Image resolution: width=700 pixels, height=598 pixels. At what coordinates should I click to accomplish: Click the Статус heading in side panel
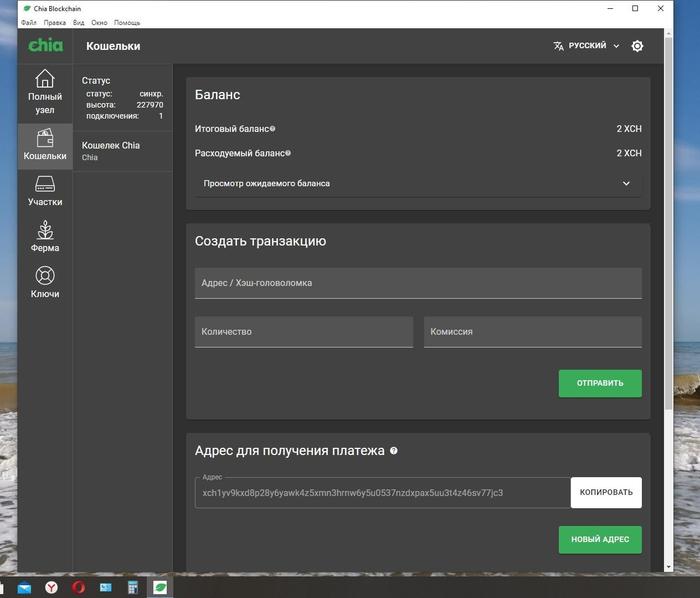96,80
